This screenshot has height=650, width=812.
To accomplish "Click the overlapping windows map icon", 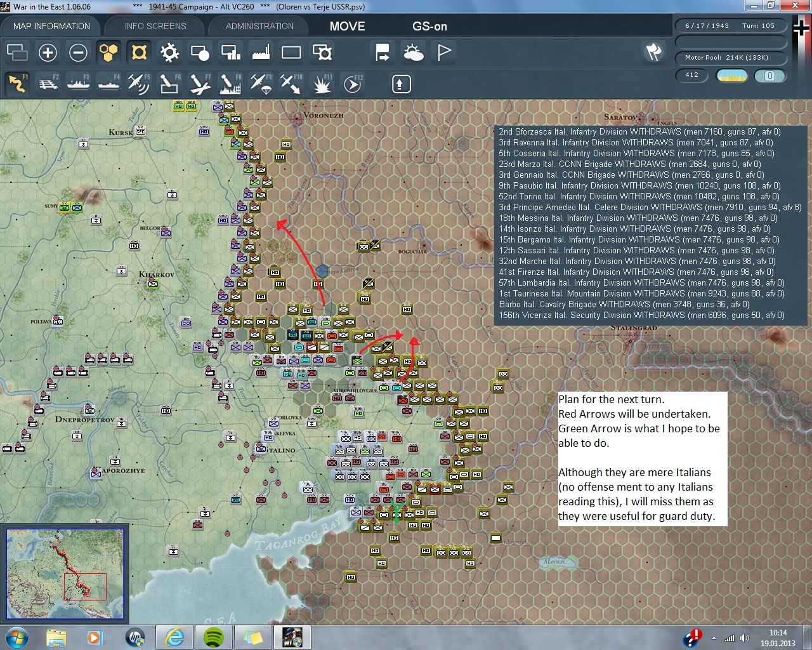I will coord(17,52).
